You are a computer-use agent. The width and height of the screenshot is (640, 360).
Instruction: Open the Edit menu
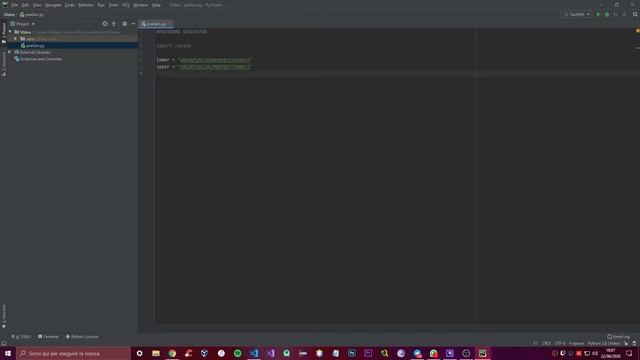tap(25, 5)
